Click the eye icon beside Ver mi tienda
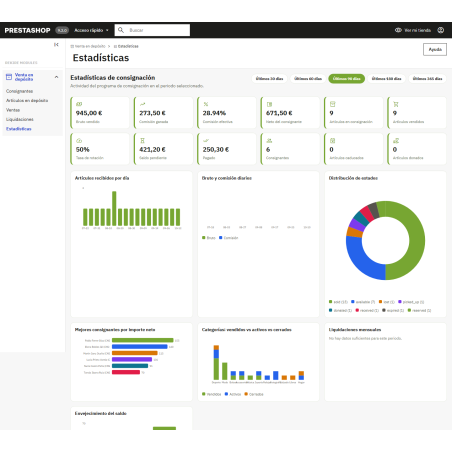The image size is (452, 452). (398, 30)
